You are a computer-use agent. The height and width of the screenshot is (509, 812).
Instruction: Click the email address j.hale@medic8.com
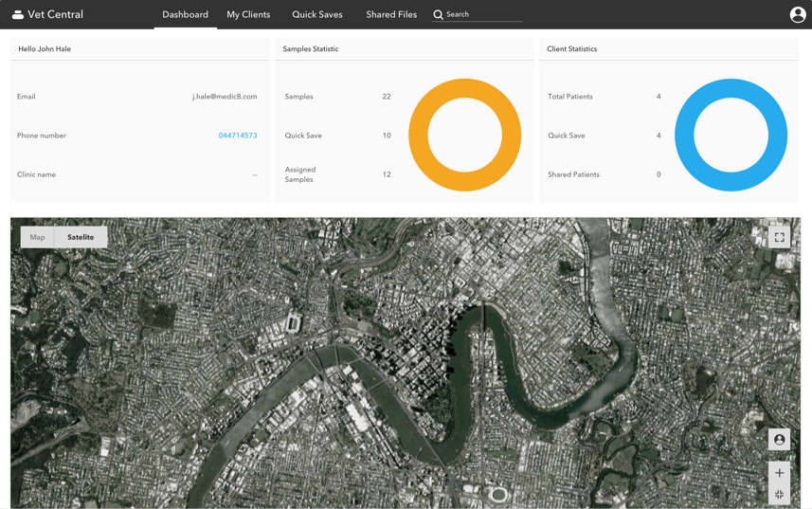[x=225, y=97]
